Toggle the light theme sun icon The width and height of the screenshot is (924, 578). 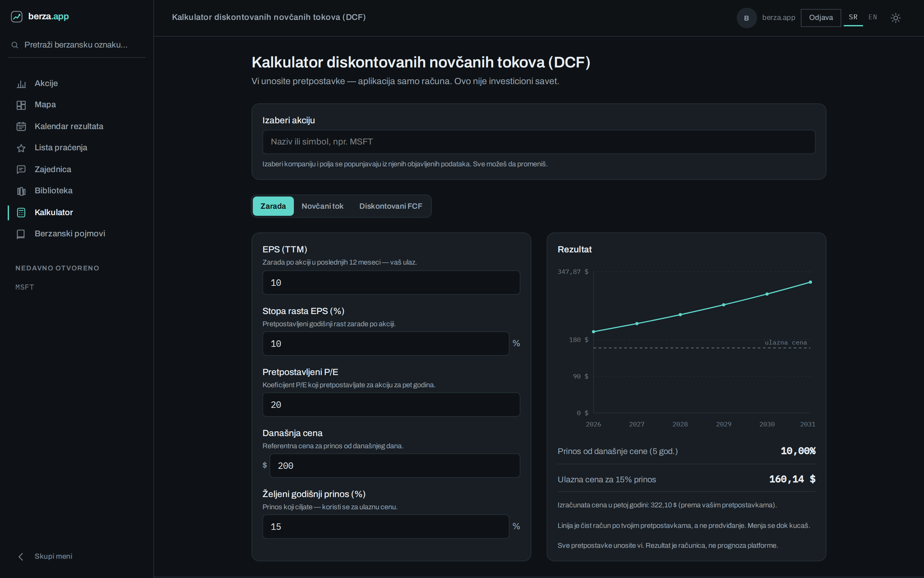895,18
